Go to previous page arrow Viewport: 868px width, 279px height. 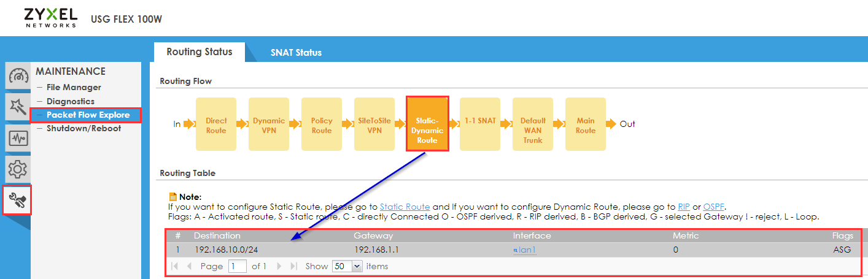pos(189,266)
